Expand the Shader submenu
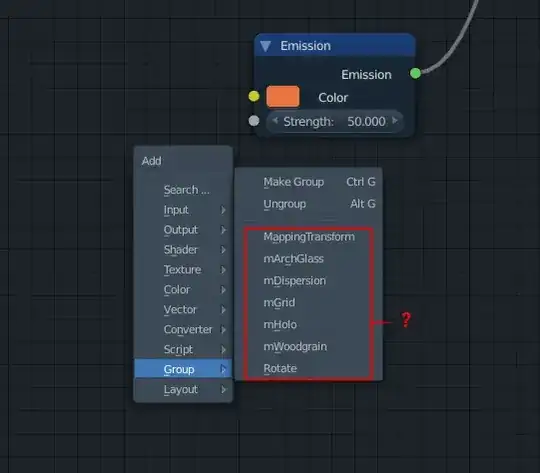The height and width of the screenshot is (473, 540). click(x=183, y=250)
